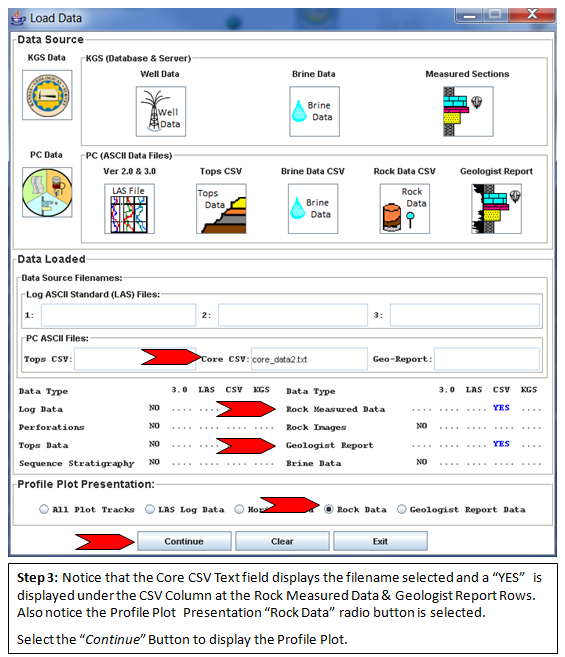Viewport: 565px width, 657px height.
Task: Click LAS file field number 3
Action: (465, 315)
